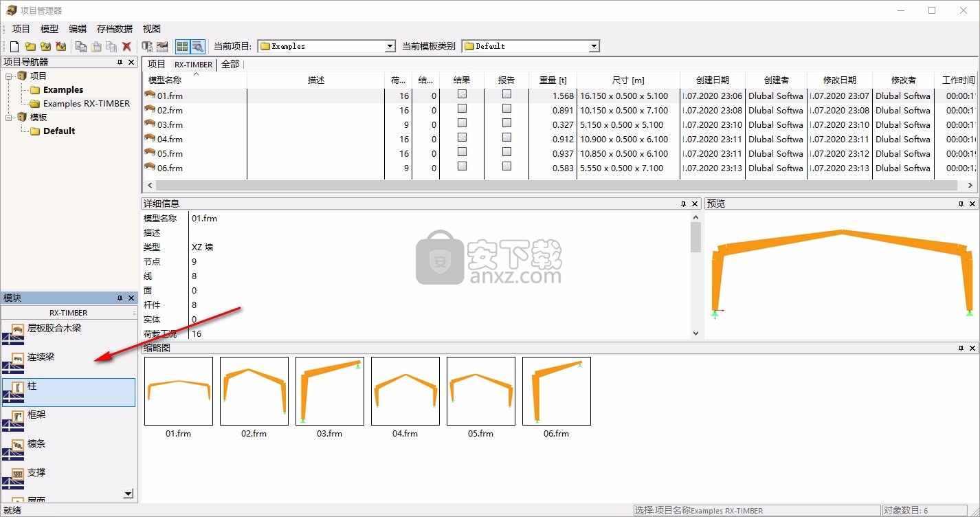Click the 详细信息 scrollbar up arrow
Screen dimensions: 980x517
click(695, 216)
